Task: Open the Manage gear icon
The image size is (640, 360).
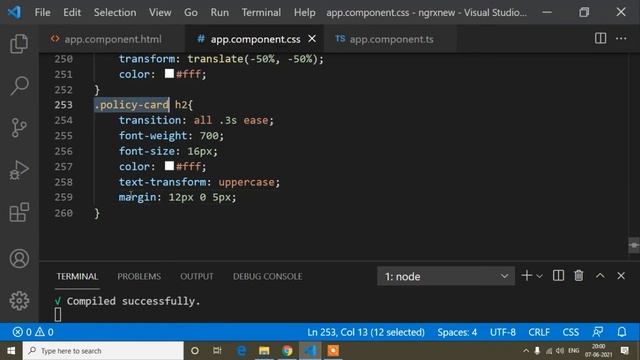Action: pyautogui.click(x=19, y=301)
